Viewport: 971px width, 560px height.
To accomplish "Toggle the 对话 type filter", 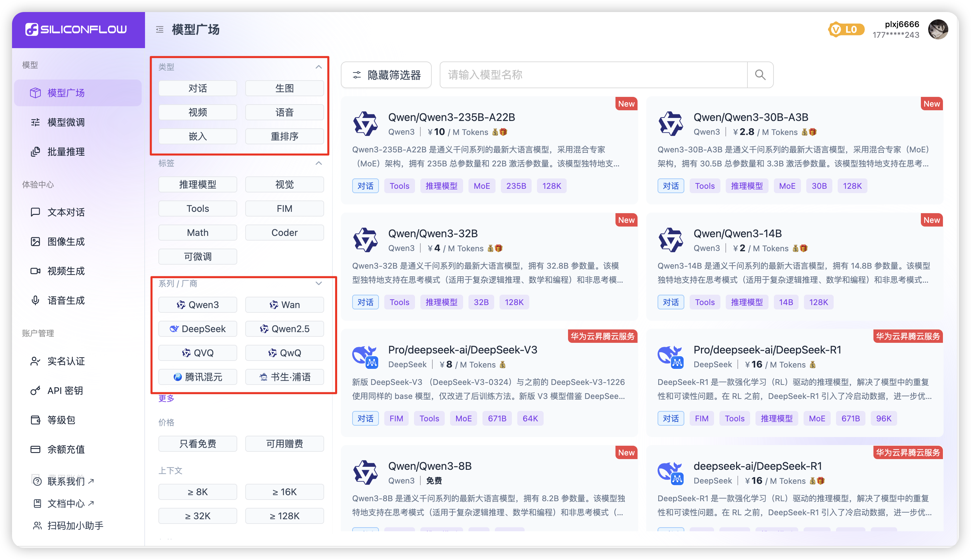I will (198, 88).
